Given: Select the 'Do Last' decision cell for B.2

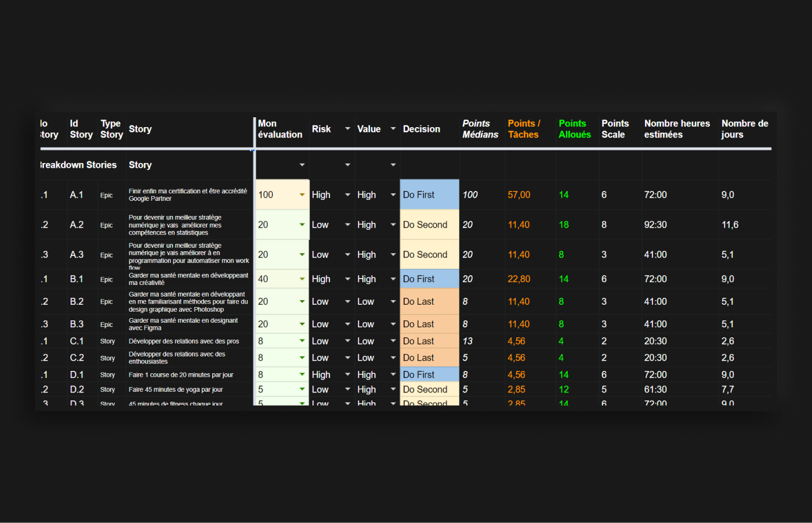Looking at the screenshot, I should pyautogui.click(x=429, y=302).
